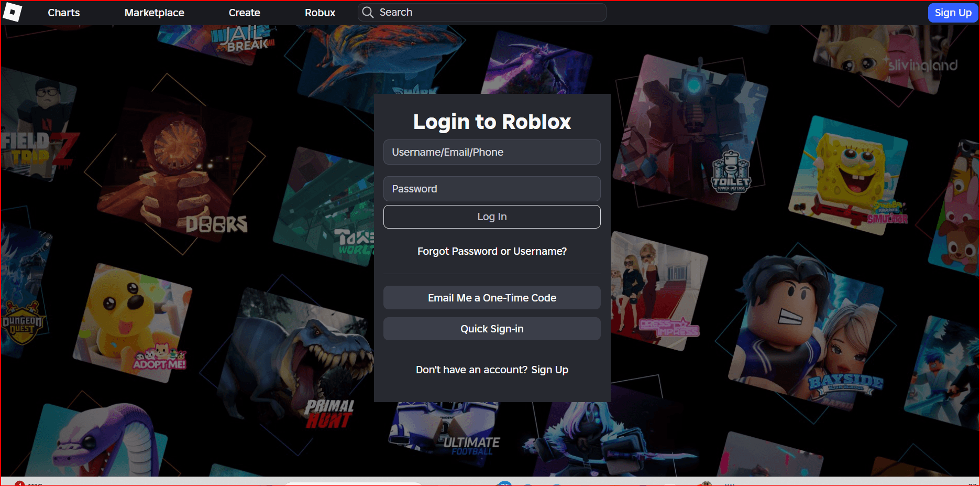This screenshot has width=980, height=486.
Task: Select Robux in the top navigation
Action: (x=320, y=13)
